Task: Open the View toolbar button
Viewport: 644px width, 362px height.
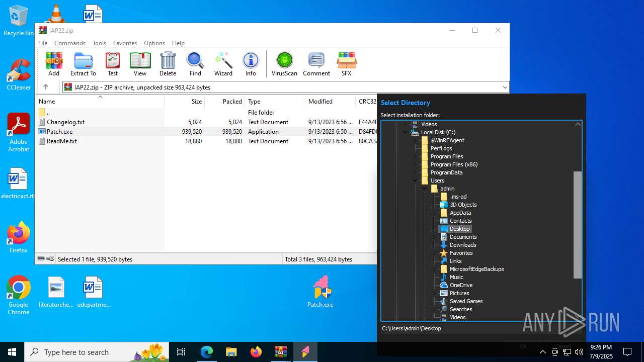Action: (x=140, y=64)
